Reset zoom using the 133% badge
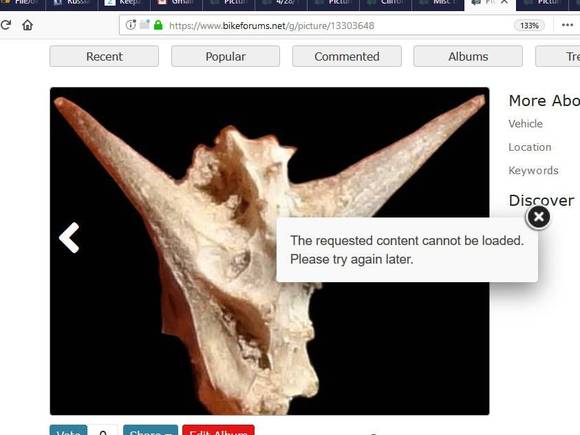The image size is (580, 435). pos(529,26)
